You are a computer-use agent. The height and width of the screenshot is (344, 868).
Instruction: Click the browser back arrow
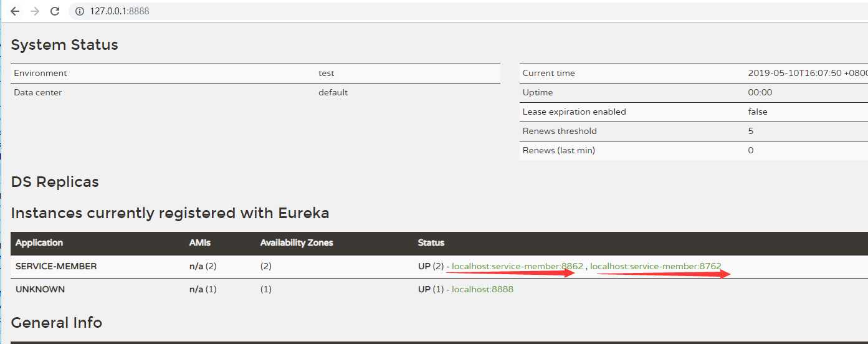15,11
